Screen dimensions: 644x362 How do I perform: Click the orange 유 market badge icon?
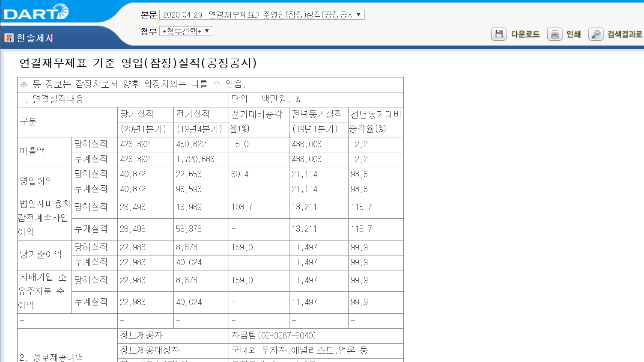click(x=9, y=38)
